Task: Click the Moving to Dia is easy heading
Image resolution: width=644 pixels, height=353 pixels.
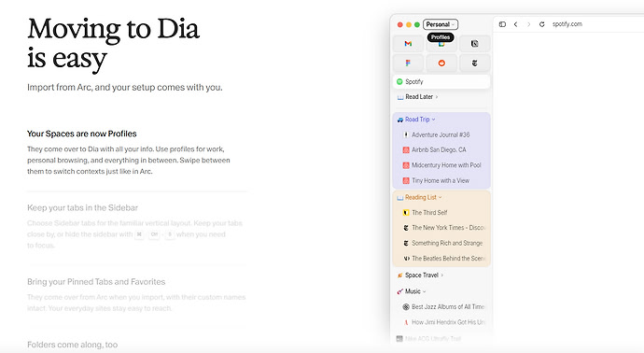Action: coord(113,44)
